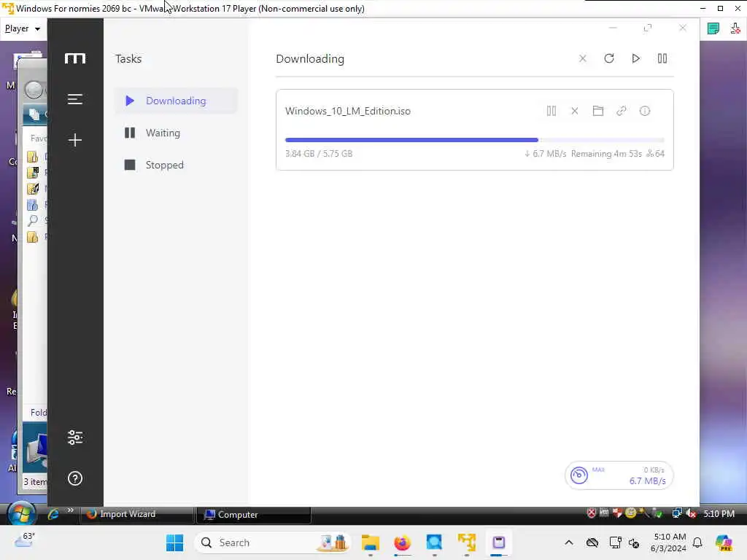Click the VMware green notes icon
Image resolution: width=747 pixels, height=560 pixels.
point(713,28)
